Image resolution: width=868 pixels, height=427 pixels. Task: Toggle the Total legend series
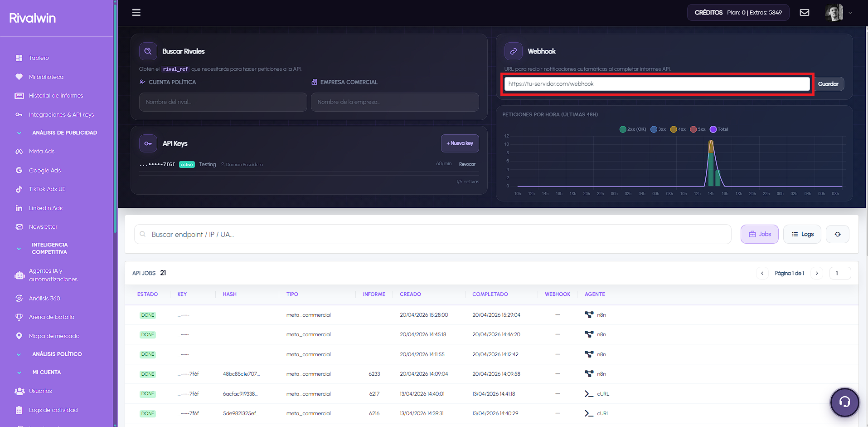point(719,129)
